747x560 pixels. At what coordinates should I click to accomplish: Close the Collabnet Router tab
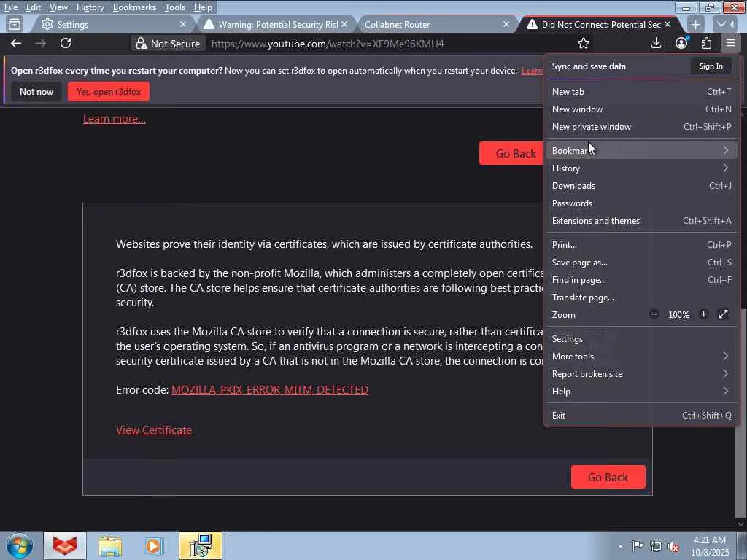[x=506, y=24]
